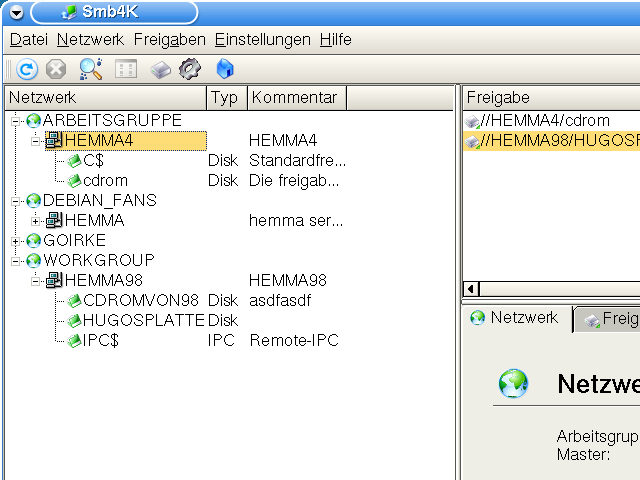The height and width of the screenshot is (480, 640).
Task: Open the Datei menu
Action: (x=29, y=40)
